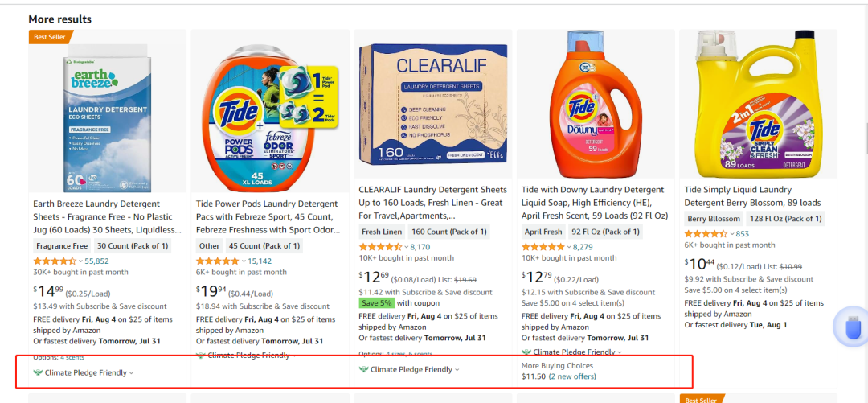Click the Tide Simply Berry Blossom product image
868x403 pixels.
point(758,105)
